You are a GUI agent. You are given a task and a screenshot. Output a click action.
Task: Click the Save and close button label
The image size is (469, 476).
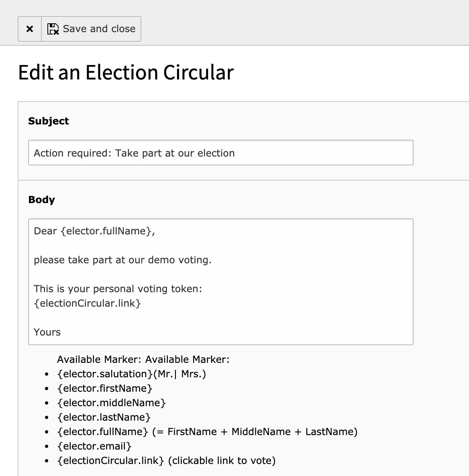click(99, 28)
